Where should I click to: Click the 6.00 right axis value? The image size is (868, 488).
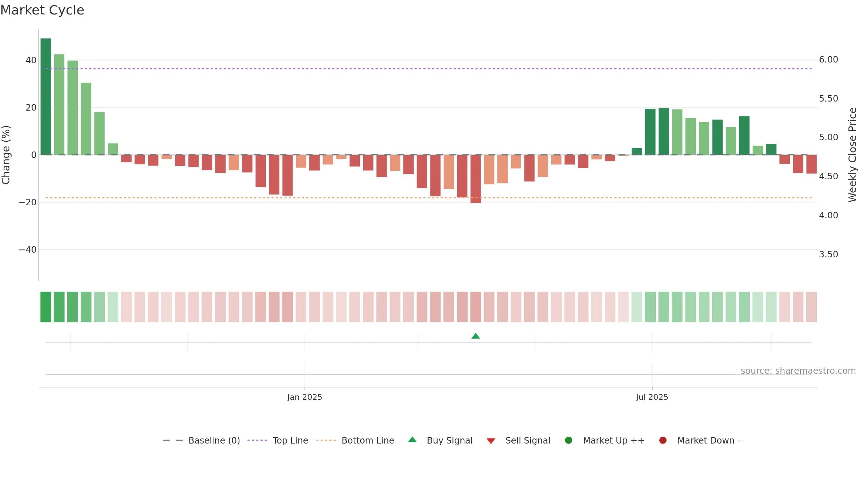tap(829, 60)
